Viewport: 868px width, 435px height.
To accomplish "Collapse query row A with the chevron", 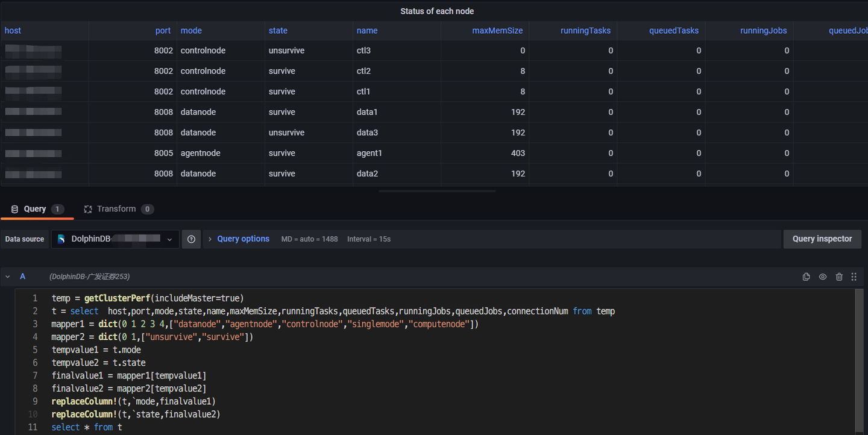I will pyautogui.click(x=8, y=277).
